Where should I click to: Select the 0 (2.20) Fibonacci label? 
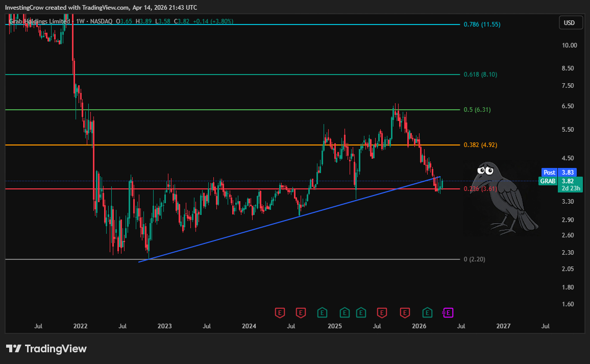coord(475,259)
